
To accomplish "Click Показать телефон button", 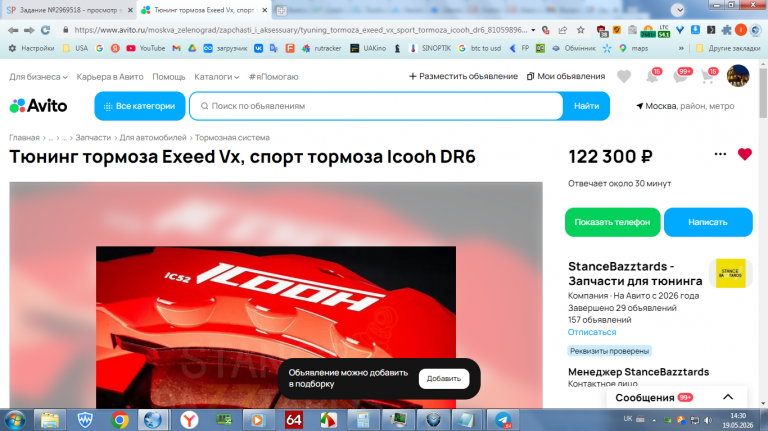I will 612,222.
